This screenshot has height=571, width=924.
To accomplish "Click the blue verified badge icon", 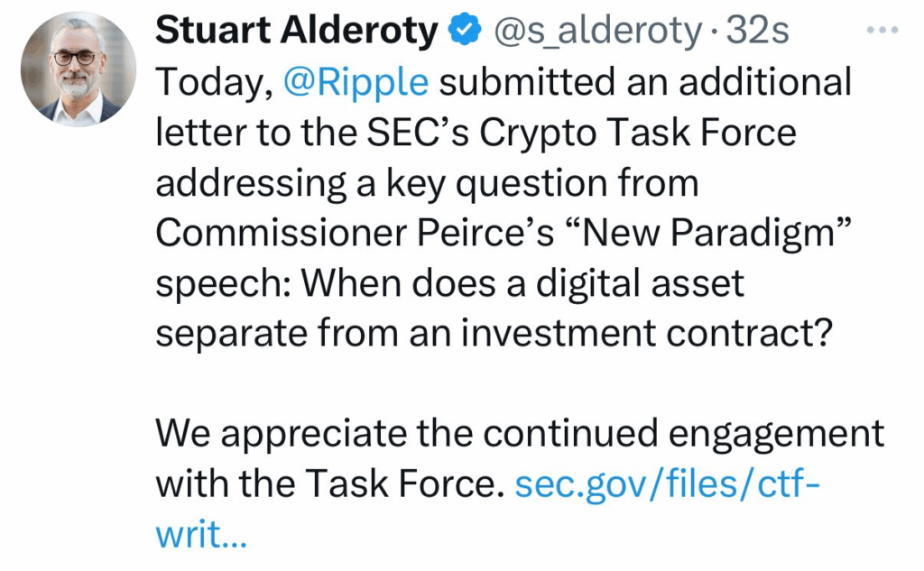I will tap(466, 30).
